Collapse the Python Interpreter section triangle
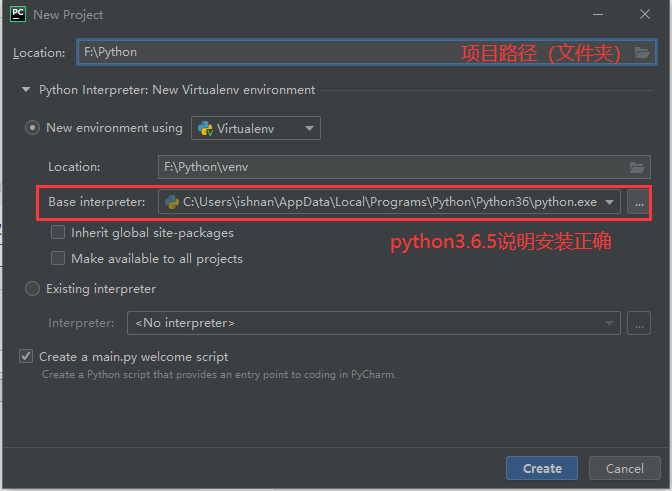672x491 pixels. [x=26, y=90]
